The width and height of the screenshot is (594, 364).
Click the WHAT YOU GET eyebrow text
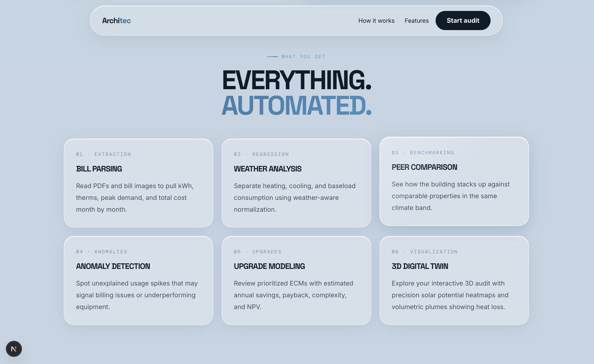303,57
